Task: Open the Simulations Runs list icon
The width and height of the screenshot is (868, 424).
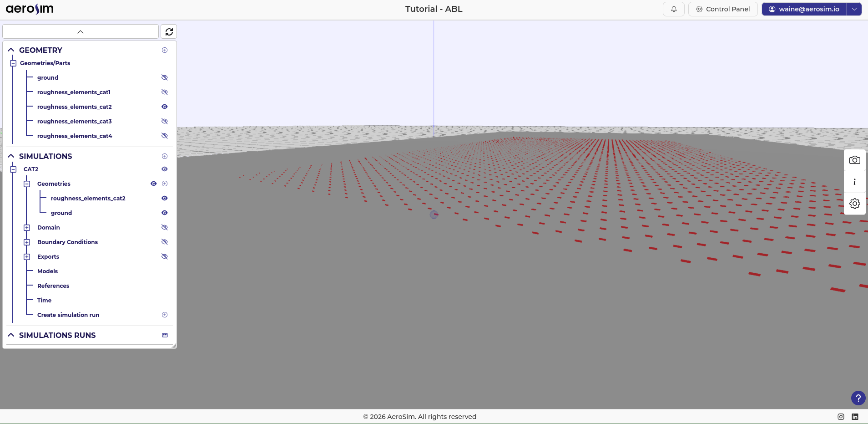Action: click(x=165, y=335)
